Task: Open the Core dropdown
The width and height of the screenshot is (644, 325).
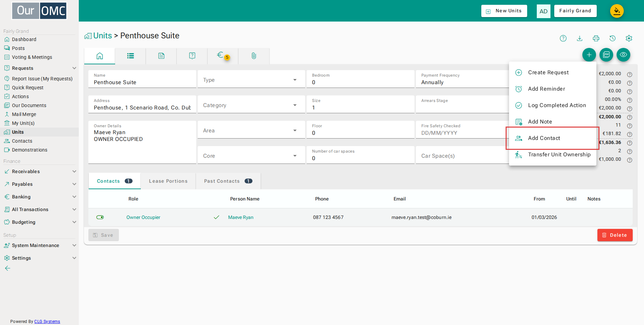Action: [251, 155]
